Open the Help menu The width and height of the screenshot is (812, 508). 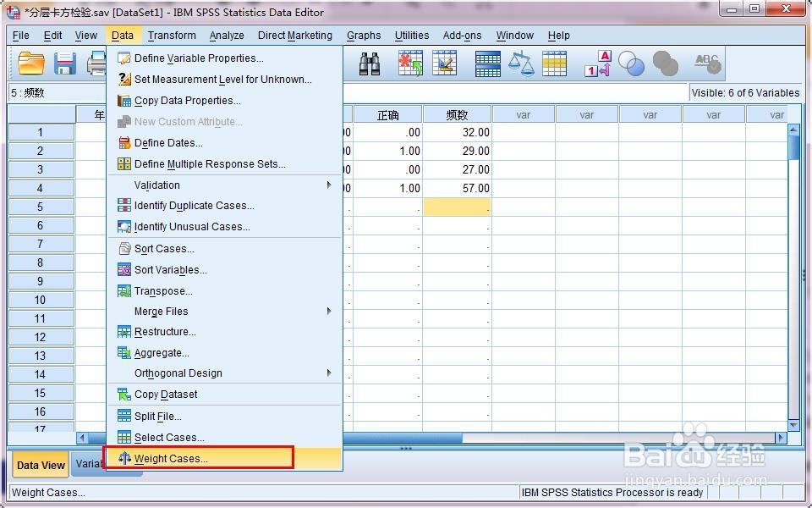(559, 36)
